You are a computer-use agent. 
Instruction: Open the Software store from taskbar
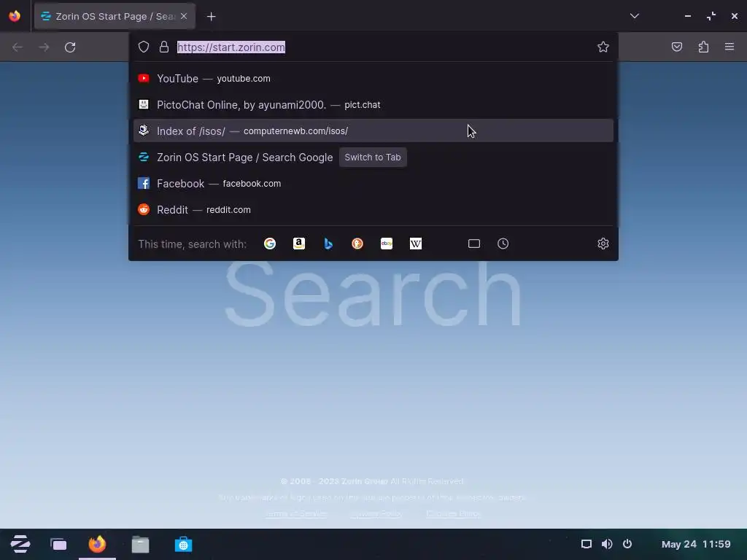tap(183, 544)
